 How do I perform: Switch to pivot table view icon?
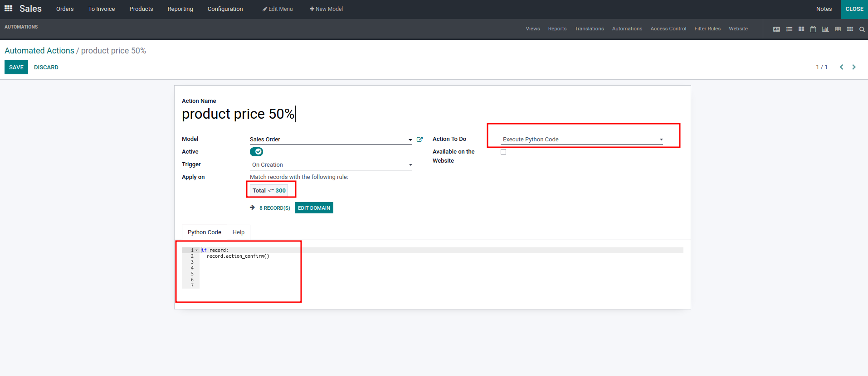tap(838, 29)
